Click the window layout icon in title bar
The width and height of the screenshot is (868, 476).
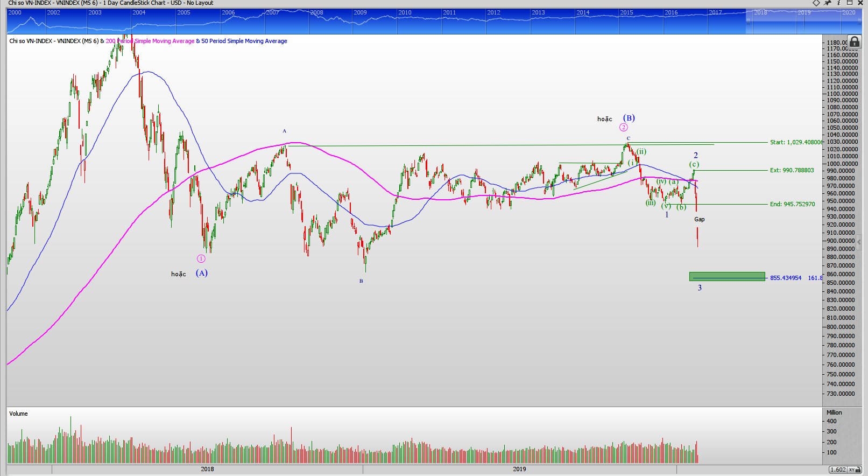coord(850,3)
